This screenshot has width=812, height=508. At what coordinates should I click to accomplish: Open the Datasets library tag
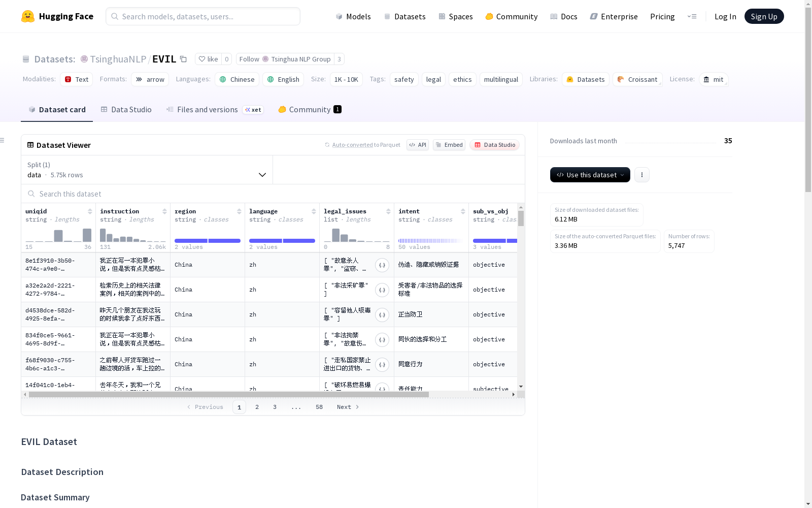[586, 79]
